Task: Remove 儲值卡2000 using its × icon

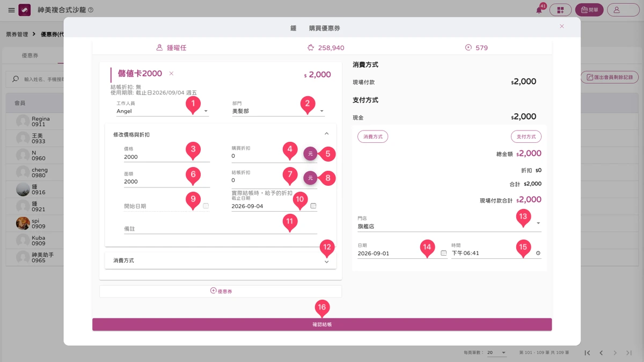Action: (171, 74)
